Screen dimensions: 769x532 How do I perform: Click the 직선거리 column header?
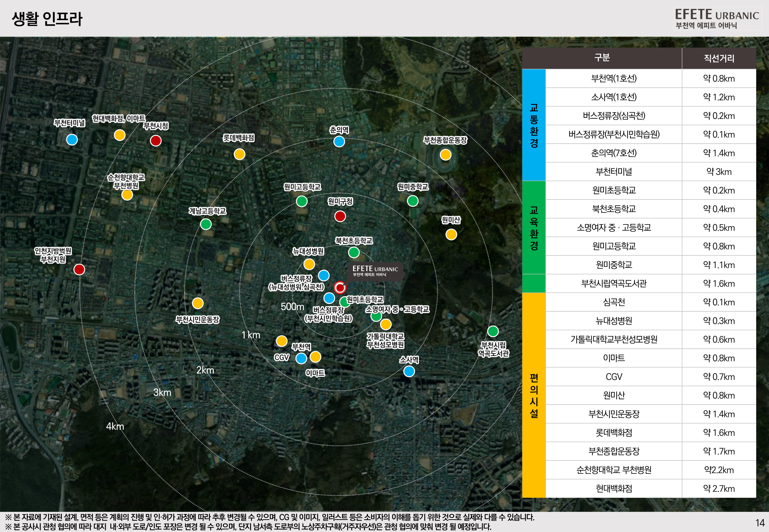tap(719, 58)
